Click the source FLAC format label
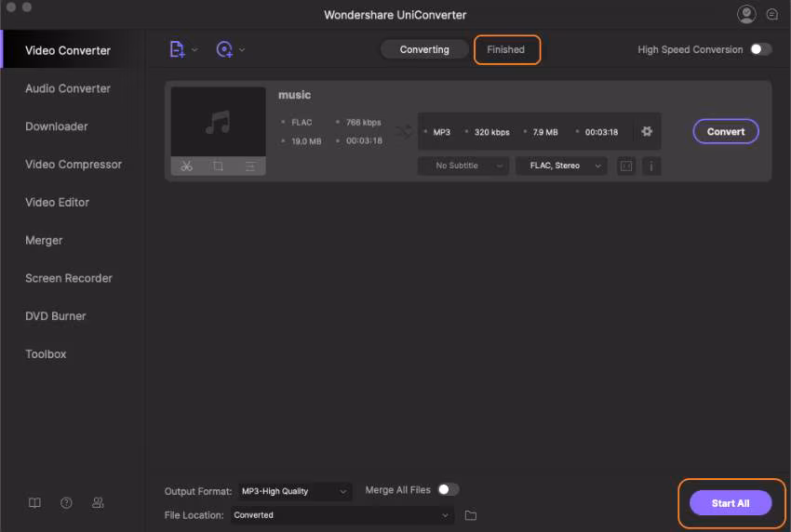The height and width of the screenshot is (532, 791). (302, 123)
